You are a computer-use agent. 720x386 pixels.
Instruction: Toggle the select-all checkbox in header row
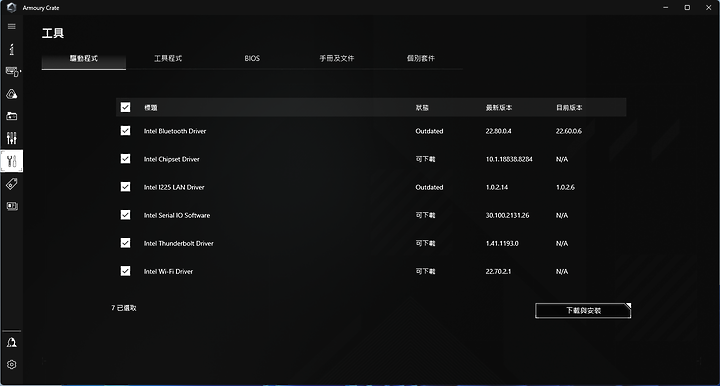tap(125, 107)
